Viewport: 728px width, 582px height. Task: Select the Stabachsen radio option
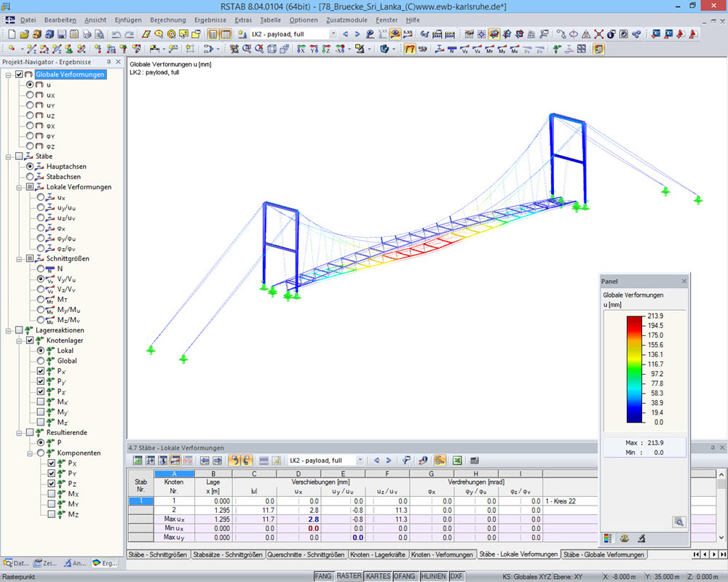pos(30,176)
